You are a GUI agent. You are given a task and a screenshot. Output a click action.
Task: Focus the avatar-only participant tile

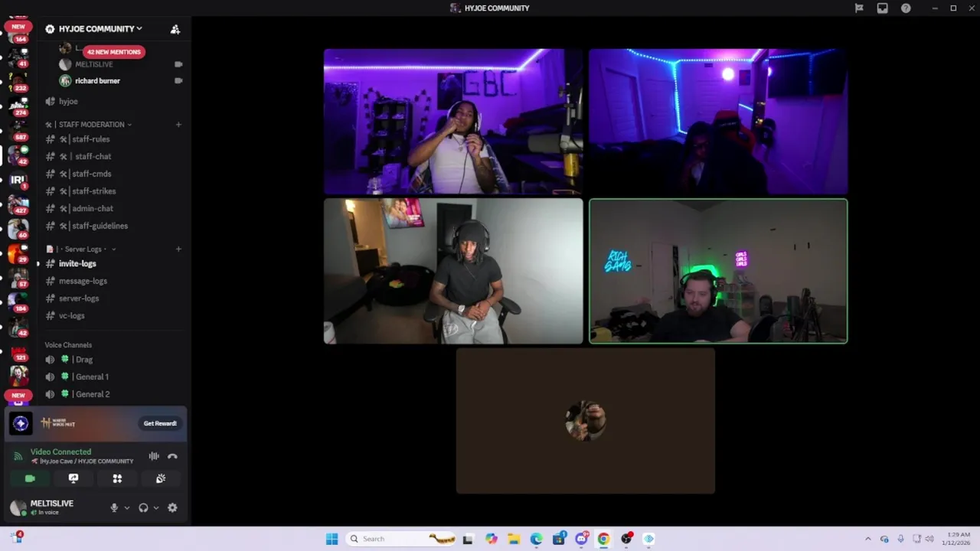pyautogui.click(x=586, y=421)
